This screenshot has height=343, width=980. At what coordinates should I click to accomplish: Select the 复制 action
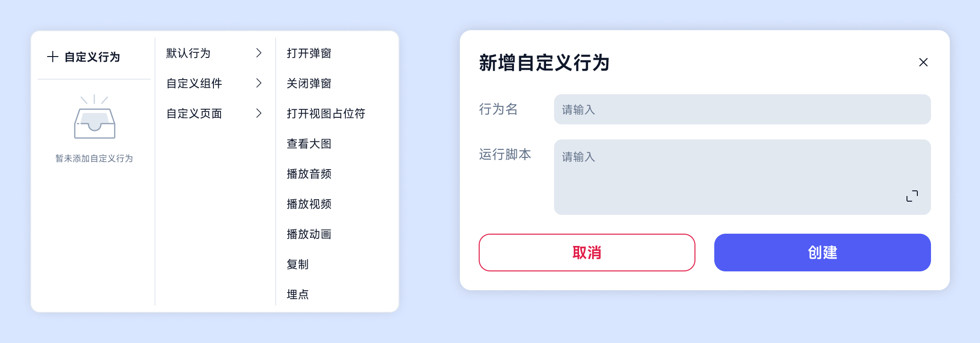(298, 264)
